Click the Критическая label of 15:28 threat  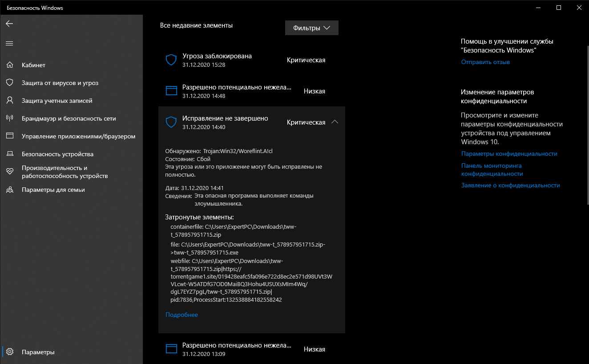[306, 60]
